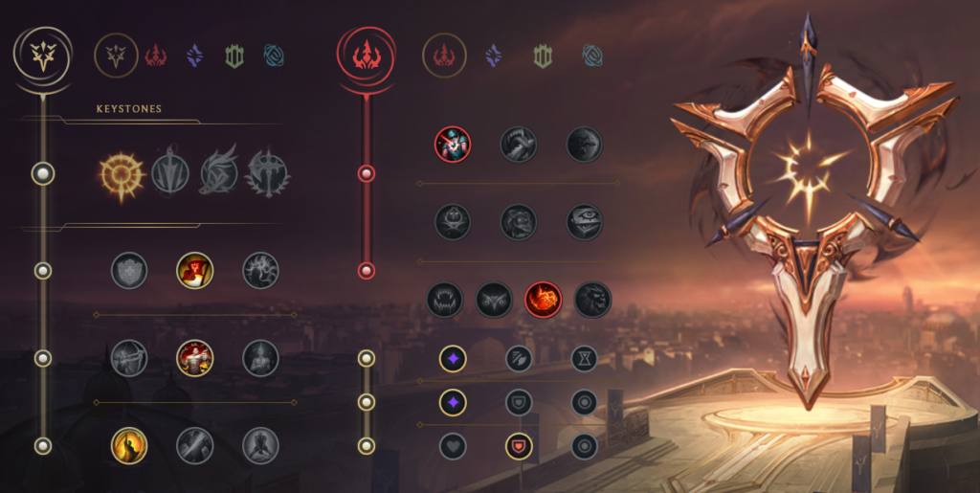Viewport: 980px width, 493px height.
Task: Select the Eyeball Collection rune
Action: click(x=585, y=222)
